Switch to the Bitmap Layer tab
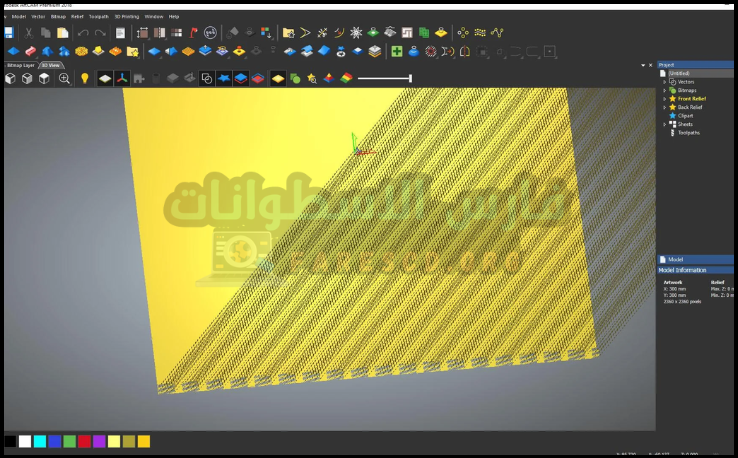 20,65
